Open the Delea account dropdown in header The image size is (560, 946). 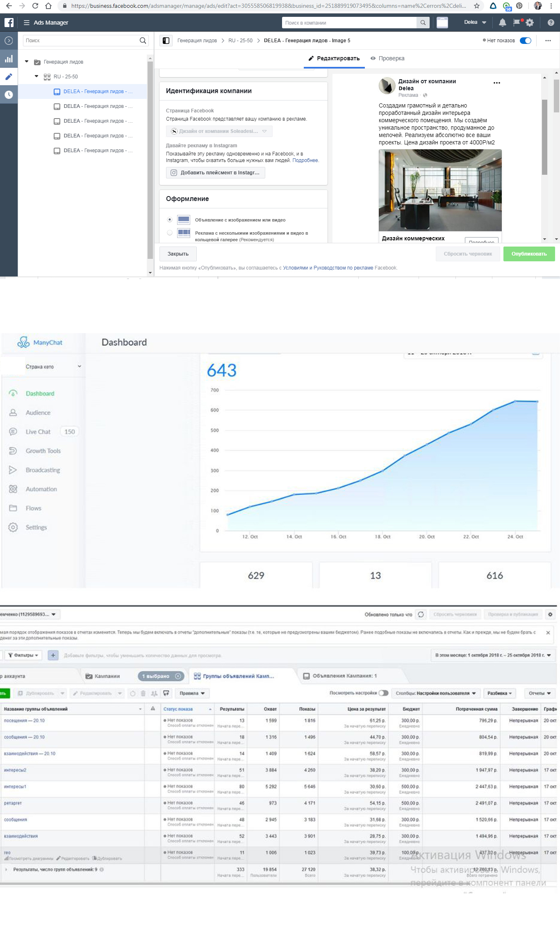tap(475, 22)
